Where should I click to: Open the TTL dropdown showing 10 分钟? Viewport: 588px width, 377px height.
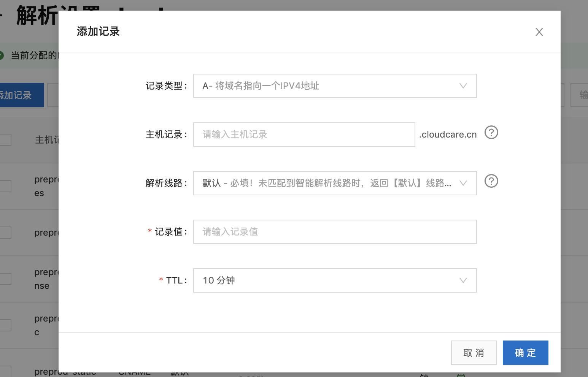click(335, 280)
